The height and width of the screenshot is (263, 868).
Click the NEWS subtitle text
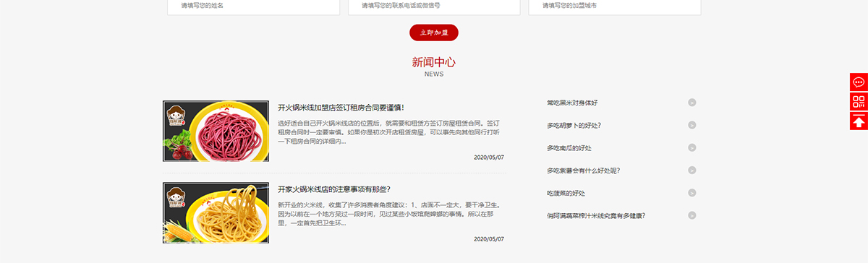[434, 74]
